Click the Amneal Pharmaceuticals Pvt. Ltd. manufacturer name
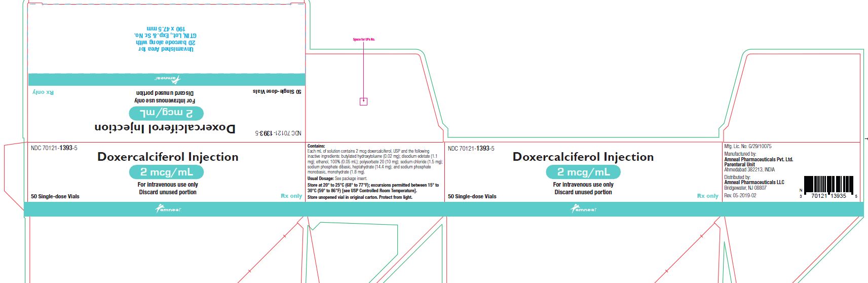 [x=759, y=159]
